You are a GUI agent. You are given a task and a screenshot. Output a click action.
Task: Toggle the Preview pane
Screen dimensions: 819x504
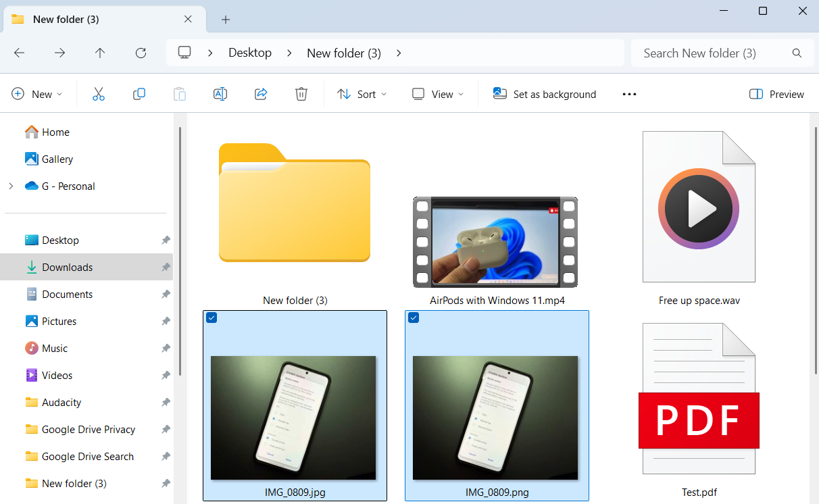point(776,94)
